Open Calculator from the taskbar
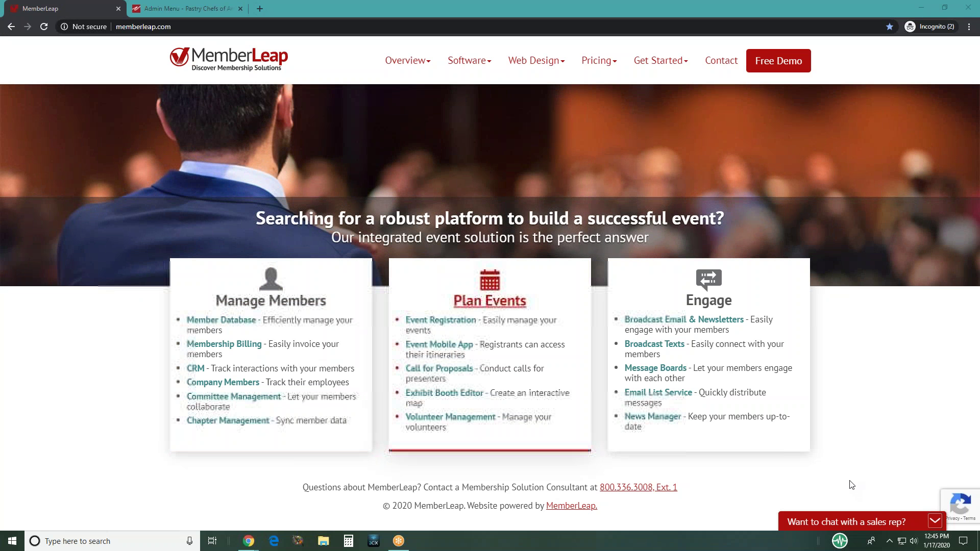Image resolution: width=980 pixels, height=551 pixels. point(349,541)
